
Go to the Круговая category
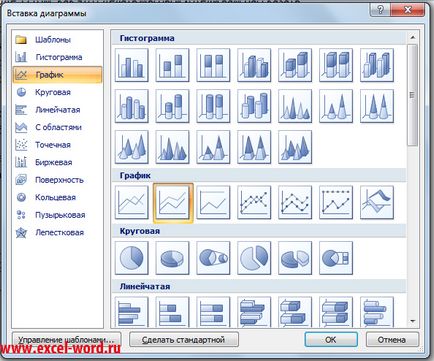(57, 92)
